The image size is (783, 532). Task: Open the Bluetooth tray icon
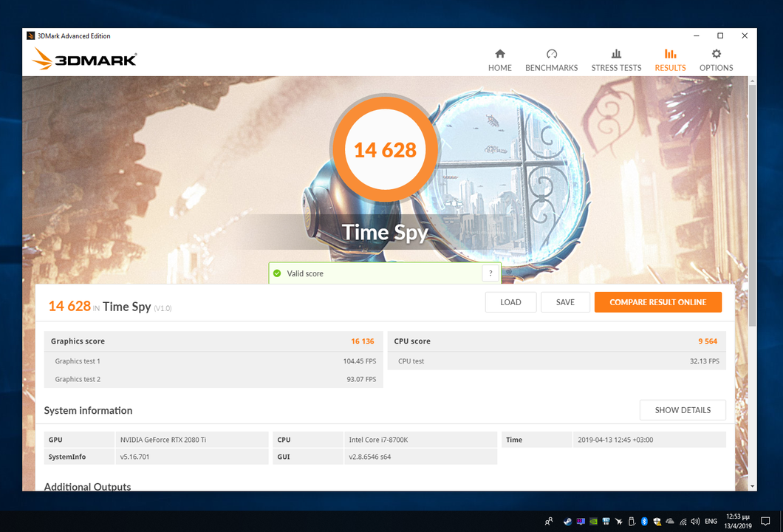pos(644,521)
